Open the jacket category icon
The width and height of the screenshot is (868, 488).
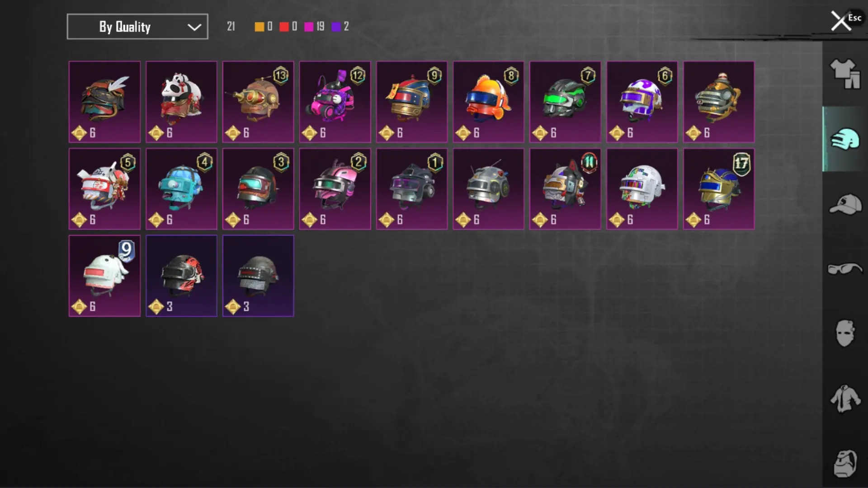(844, 399)
